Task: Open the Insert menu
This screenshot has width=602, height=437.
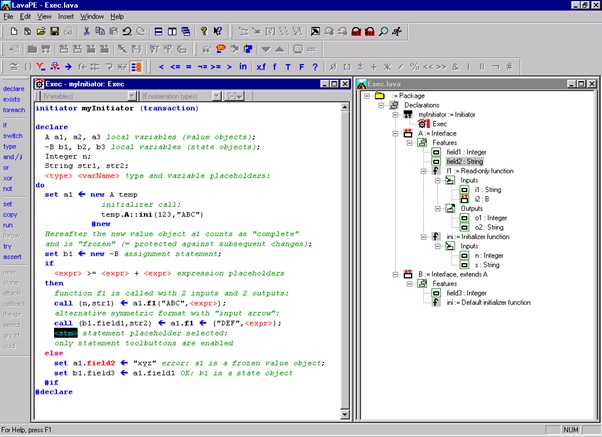Action: [64, 17]
